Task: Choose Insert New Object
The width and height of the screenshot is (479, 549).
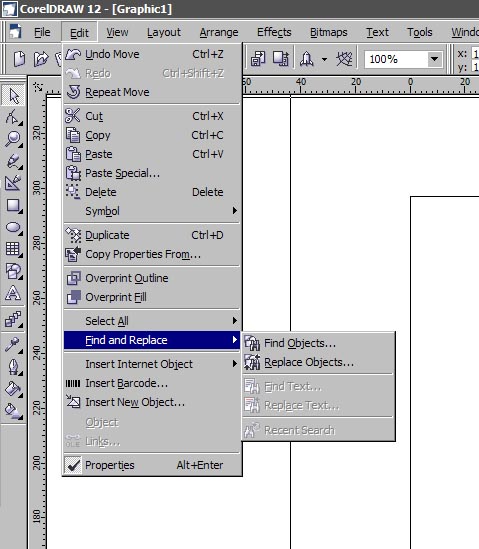Action: click(152, 402)
